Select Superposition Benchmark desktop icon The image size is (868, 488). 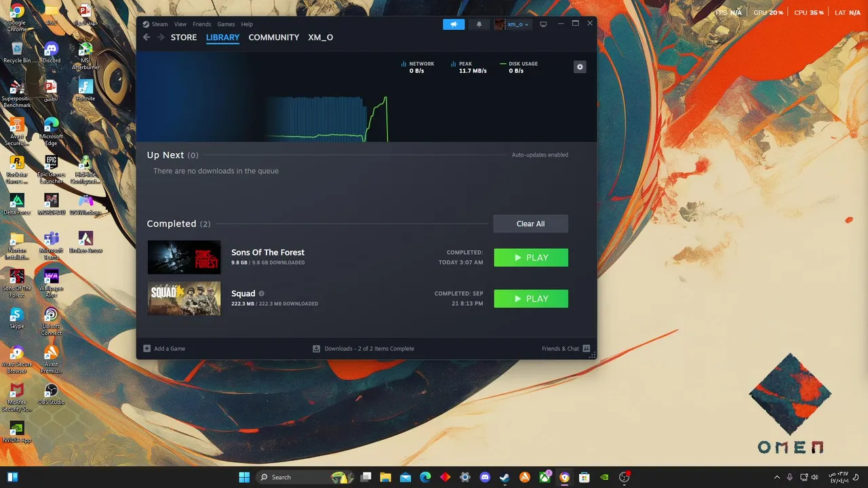click(x=17, y=94)
